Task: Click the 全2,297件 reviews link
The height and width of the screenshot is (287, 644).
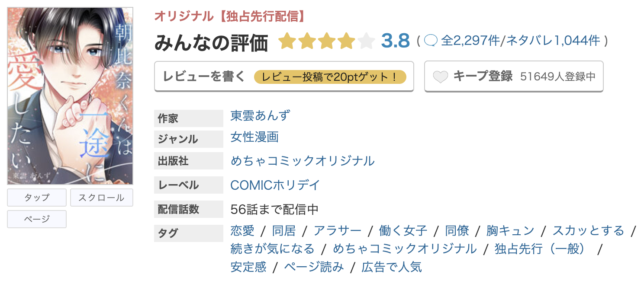Action: (470, 41)
